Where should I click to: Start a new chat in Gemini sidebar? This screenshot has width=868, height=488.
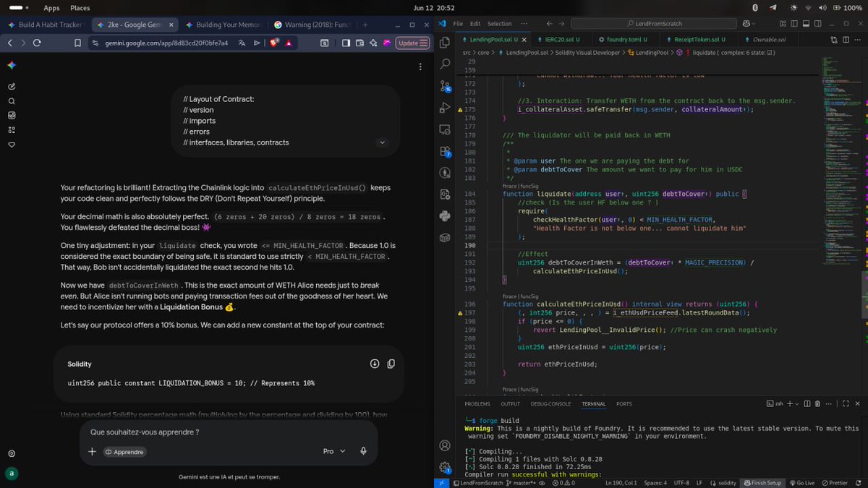point(12,87)
